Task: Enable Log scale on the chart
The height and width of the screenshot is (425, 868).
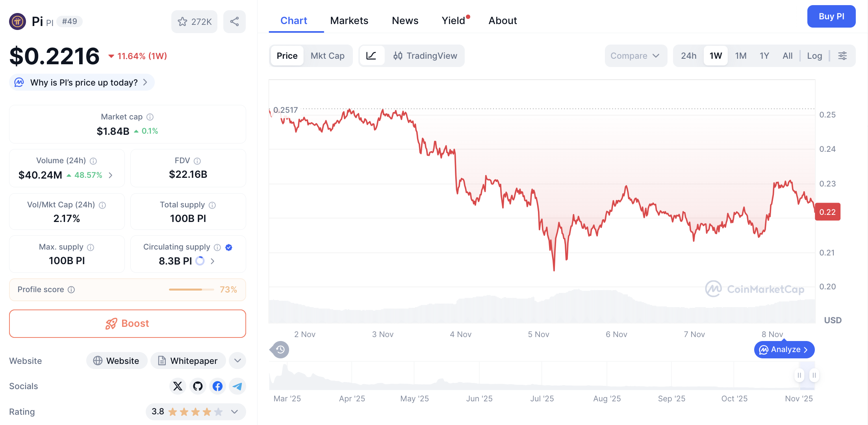Action: [x=814, y=56]
